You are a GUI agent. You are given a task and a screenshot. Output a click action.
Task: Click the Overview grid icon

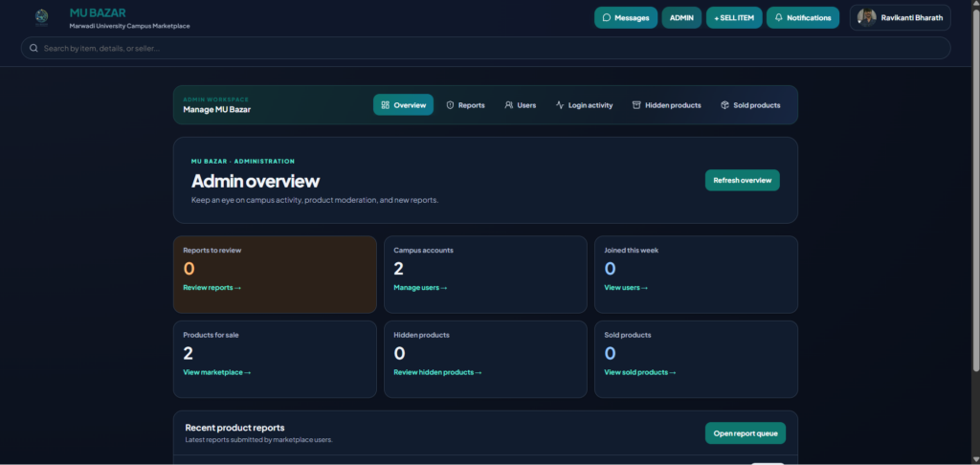point(385,105)
